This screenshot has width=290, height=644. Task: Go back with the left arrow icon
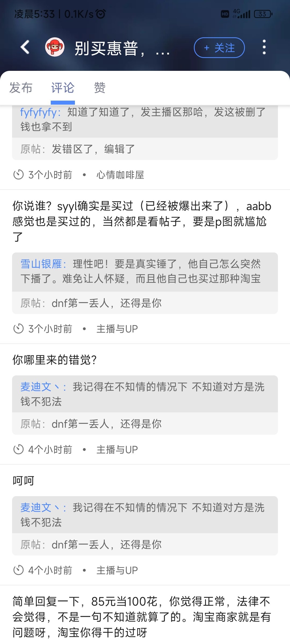(x=25, y=47)
